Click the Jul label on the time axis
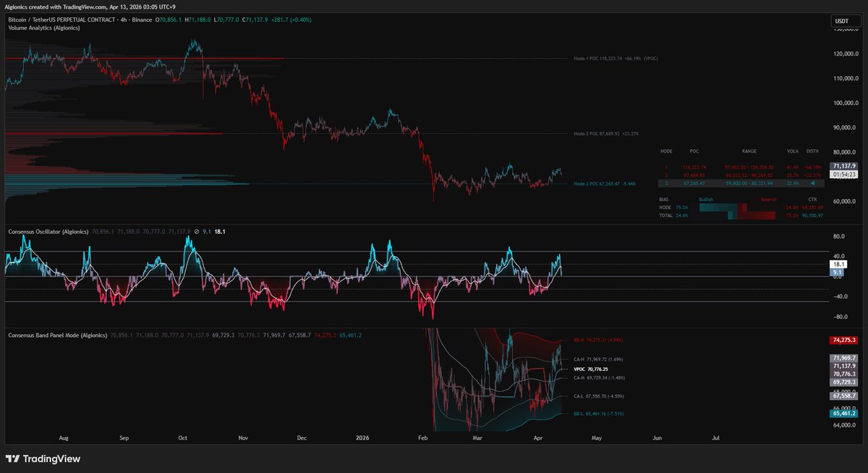868x473 pixels. (716, 438)
